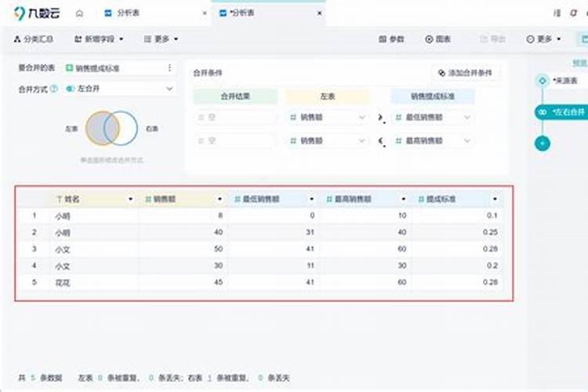
Task: Open the 参数 panel
Action: click(x=391, y=39)
